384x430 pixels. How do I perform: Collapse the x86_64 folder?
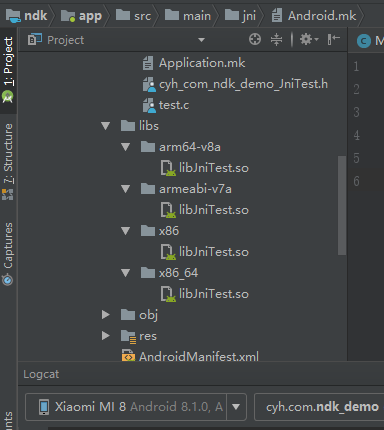(126, 273)
